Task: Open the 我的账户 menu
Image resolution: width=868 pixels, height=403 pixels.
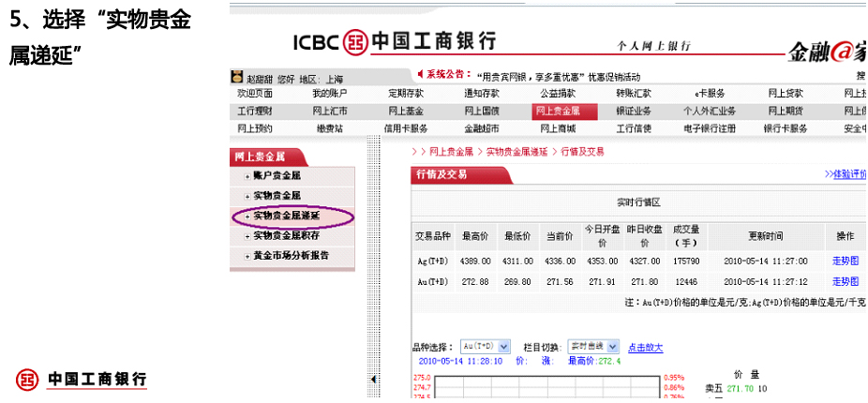Action: tap(330, 94)
